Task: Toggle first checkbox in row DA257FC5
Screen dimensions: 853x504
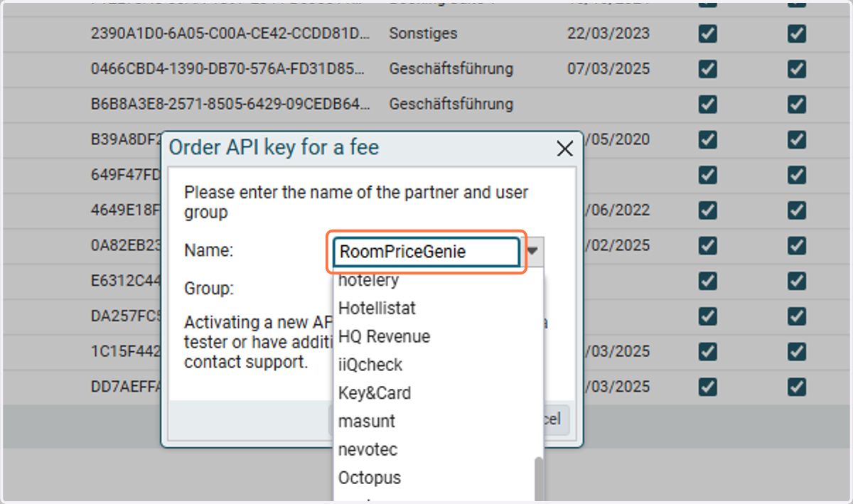Action: [707, 316]
